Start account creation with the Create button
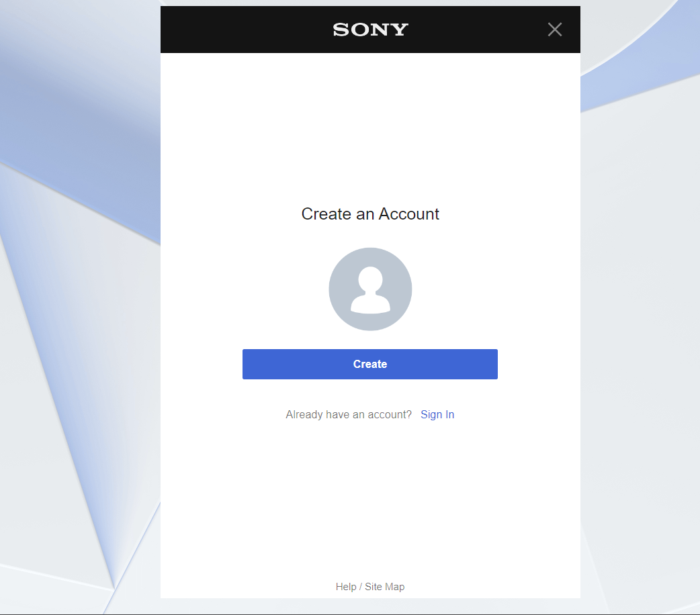This screenshot has width=700, height=615. tap(369, 364)
